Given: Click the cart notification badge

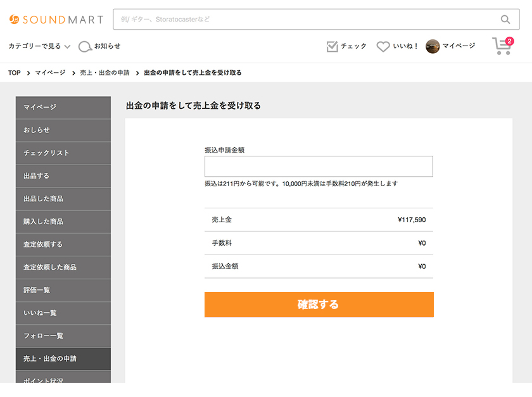Looking at the screenshot, I should (509, 41).
